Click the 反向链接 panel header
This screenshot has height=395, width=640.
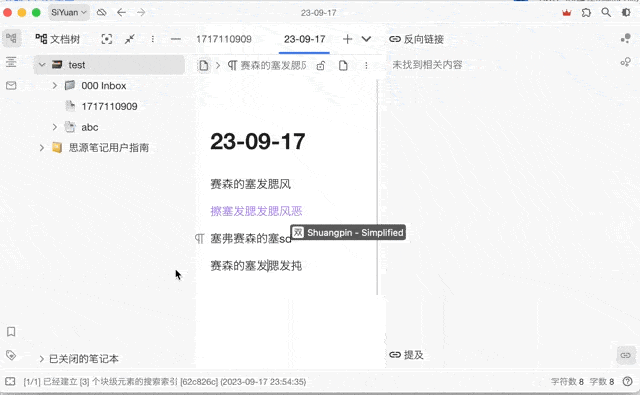pos(417,39)
